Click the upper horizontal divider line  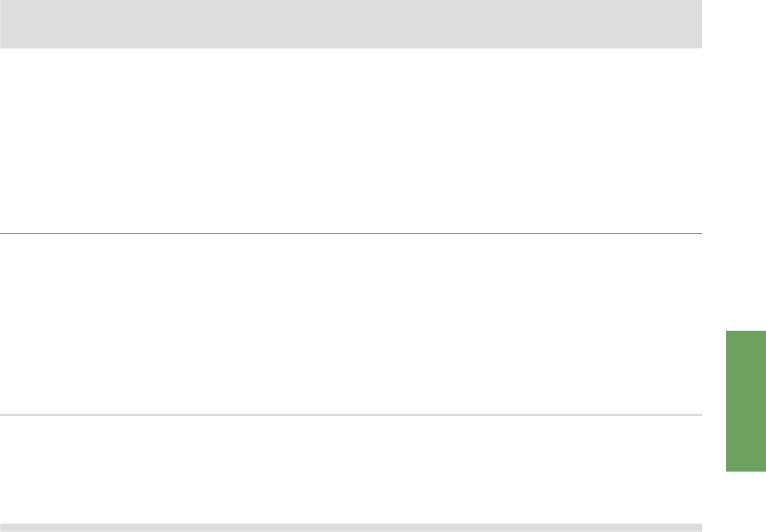coord(351,233)
